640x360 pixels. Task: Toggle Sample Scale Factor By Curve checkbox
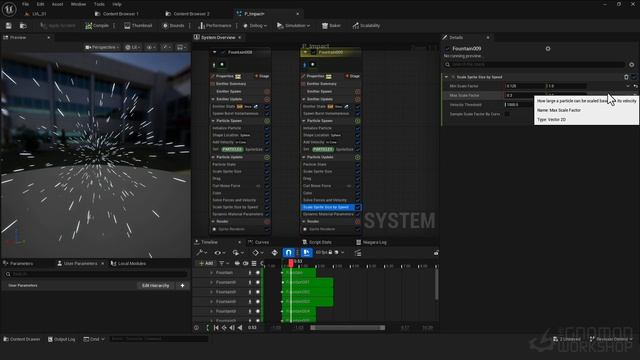pyautogui.click(x=507, y=114)
